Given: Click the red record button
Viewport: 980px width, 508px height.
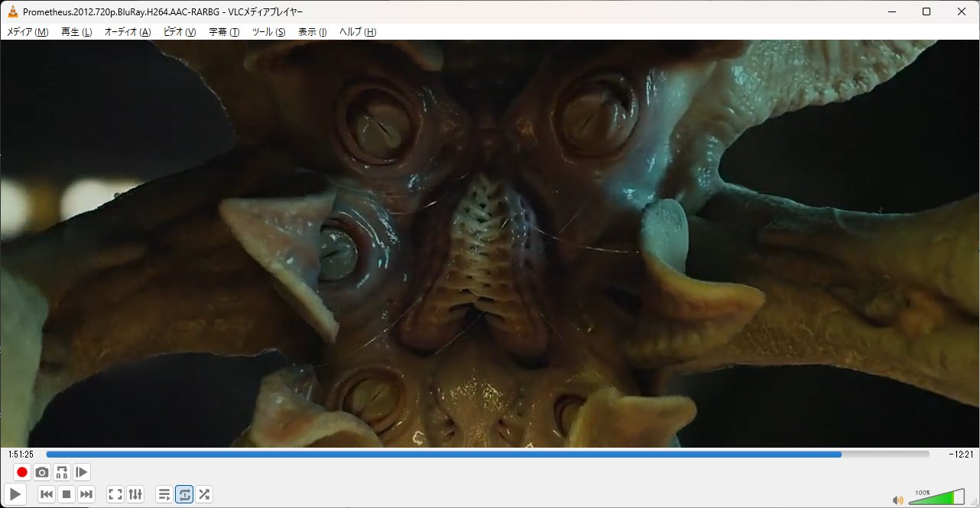Looking at the screenshot, I should [x=22, y=472].
